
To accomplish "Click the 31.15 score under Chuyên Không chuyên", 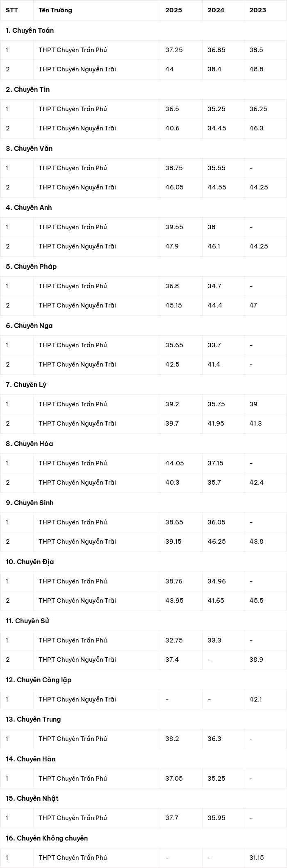I will pyautogui.click(x=257, y=858).
